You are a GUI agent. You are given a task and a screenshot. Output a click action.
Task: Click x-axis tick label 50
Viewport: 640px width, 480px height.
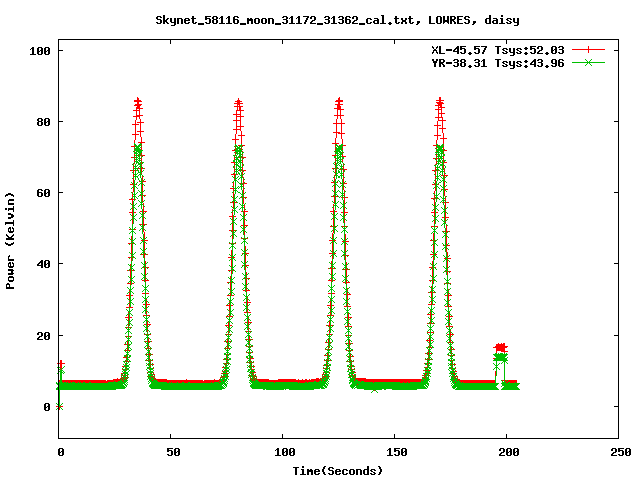(x=173, y=452)
